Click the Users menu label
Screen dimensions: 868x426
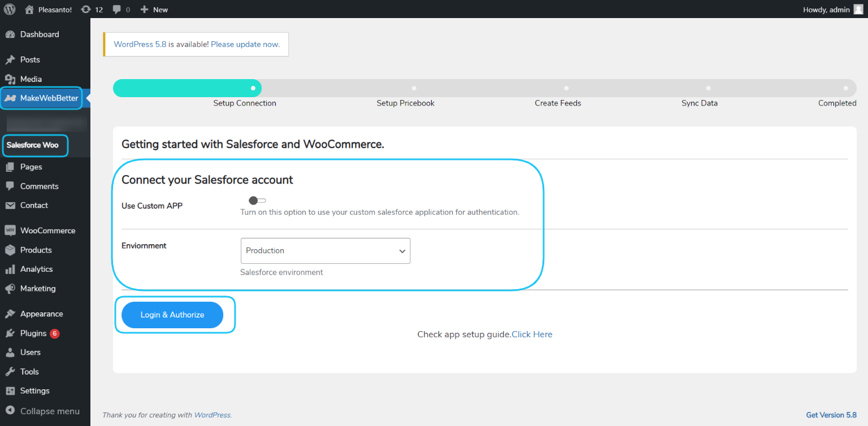click(x=31, y=353)
